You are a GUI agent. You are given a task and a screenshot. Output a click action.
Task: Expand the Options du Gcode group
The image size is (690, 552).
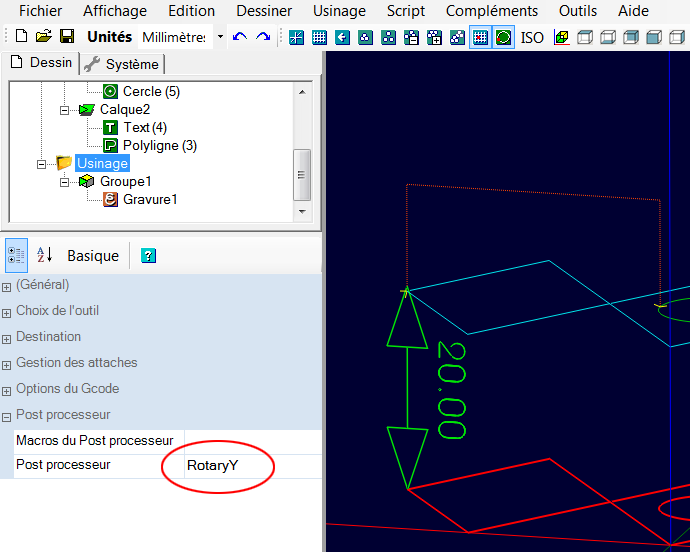click(x=7, y=391)
